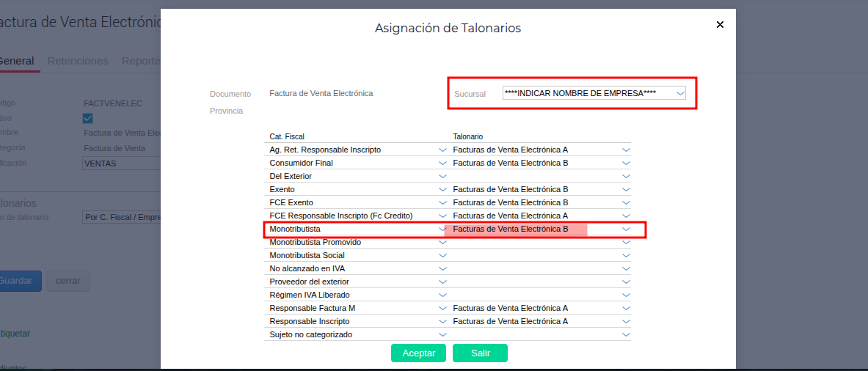
Task: Open Cat. Fiscal arrow for Proveedor del exterior
Action: 442,282
